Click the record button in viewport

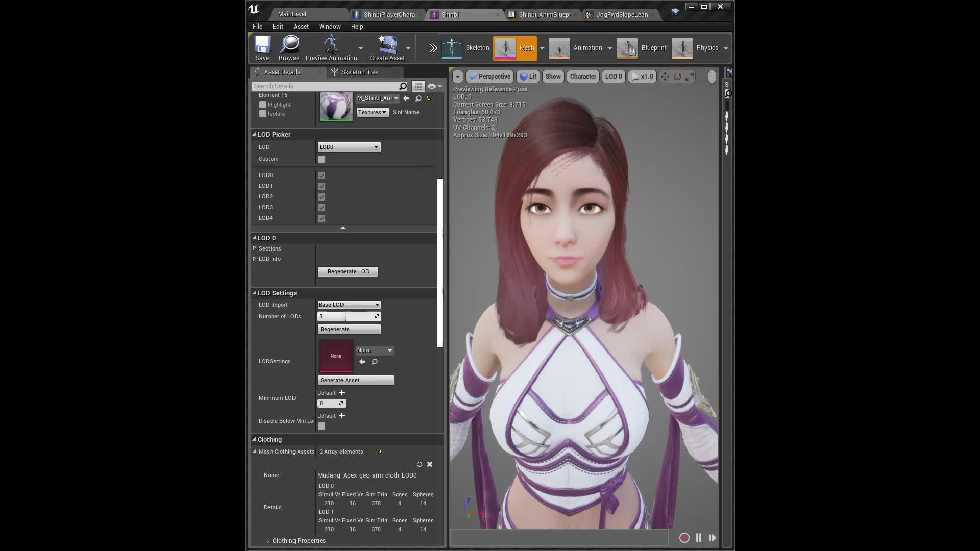tap(684, 538)
